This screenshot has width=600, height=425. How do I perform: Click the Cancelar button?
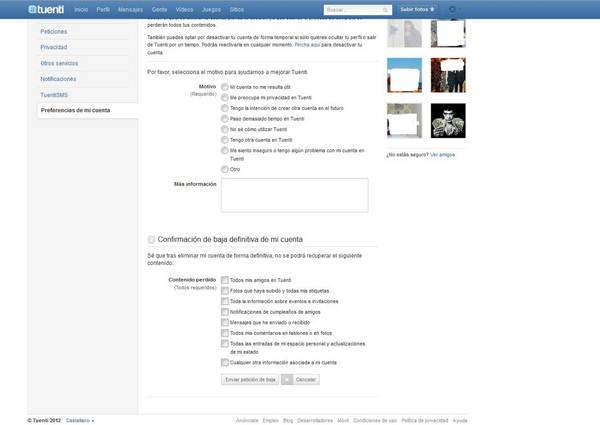click(306, 380)
